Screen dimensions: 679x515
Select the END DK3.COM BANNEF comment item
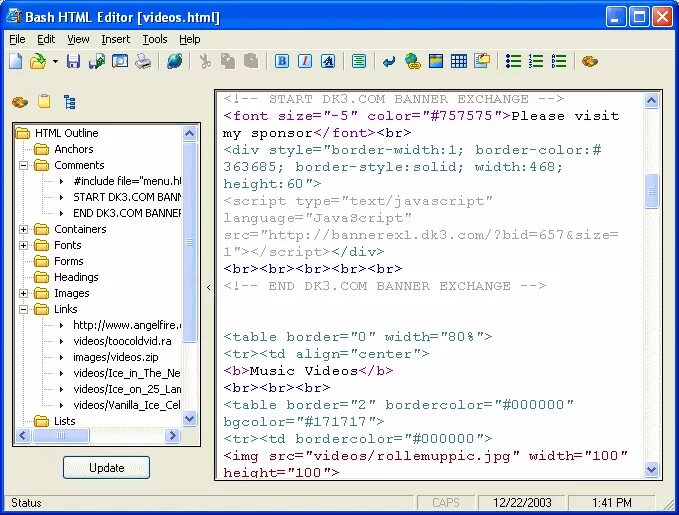tap(127, 213)
